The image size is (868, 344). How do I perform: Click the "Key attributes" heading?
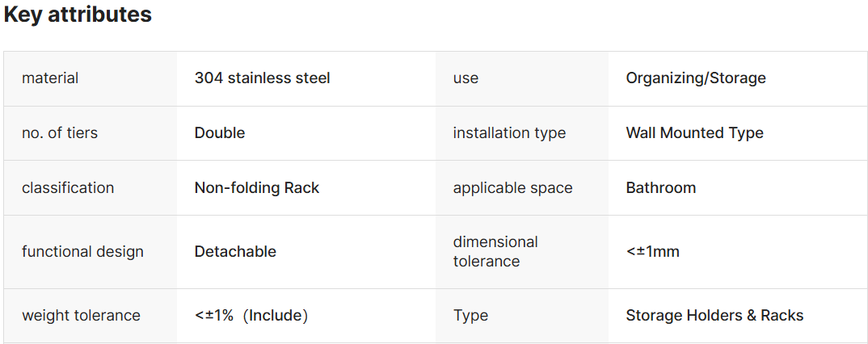pyautogui.click(x=78, y=15)
